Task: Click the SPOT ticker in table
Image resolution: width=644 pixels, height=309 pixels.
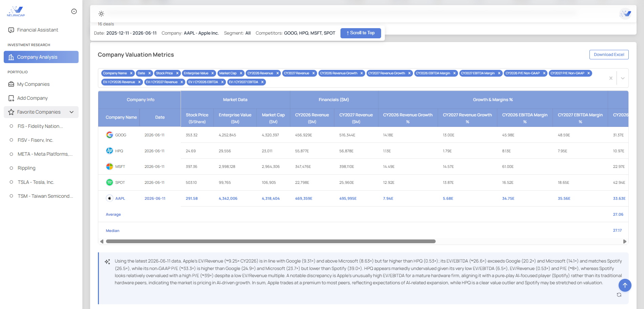Action: coord(120,182)
